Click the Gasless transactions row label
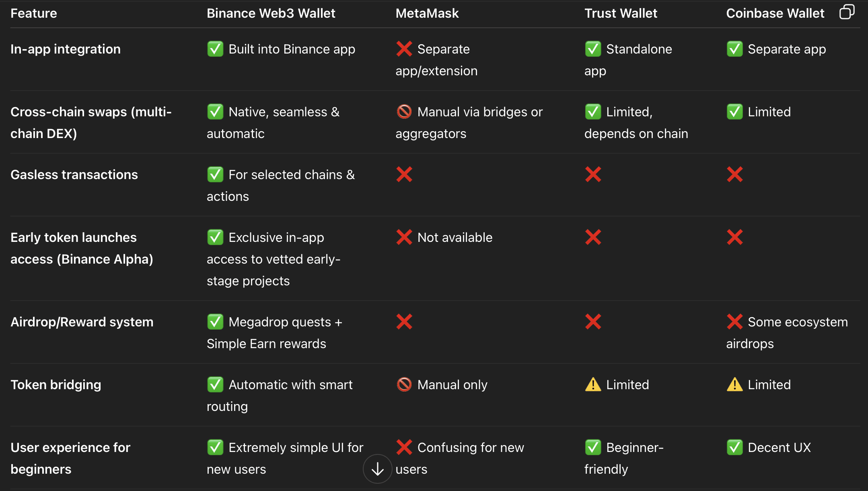 (74, 175)
